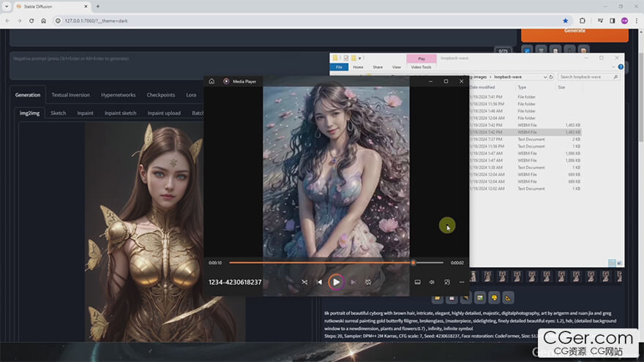
Task: Select the Sketch sub-tab
Action: (x=59, y=113)
